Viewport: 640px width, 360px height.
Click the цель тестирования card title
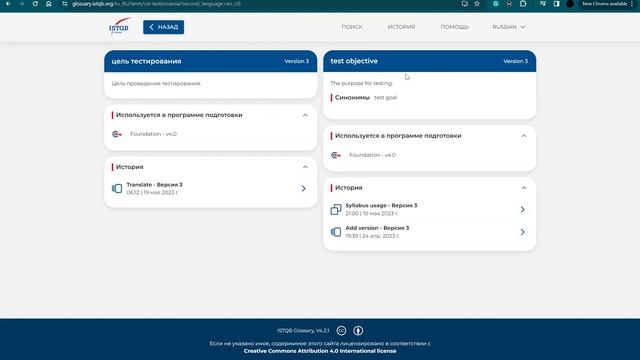click(146, 61)
